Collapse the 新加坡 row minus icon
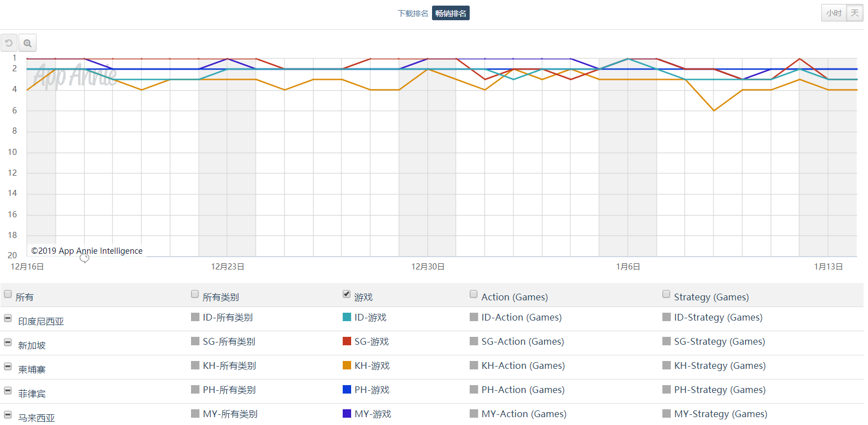 point(8,342)
